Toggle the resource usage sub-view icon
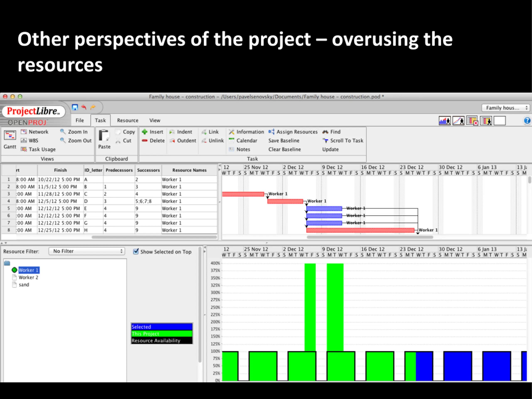Screen dimensions: 532x399 pos(486,121)
